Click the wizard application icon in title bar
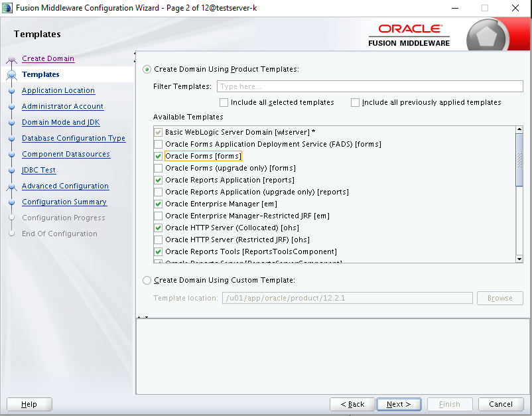532x416 pixels. [x=7, y=8]
